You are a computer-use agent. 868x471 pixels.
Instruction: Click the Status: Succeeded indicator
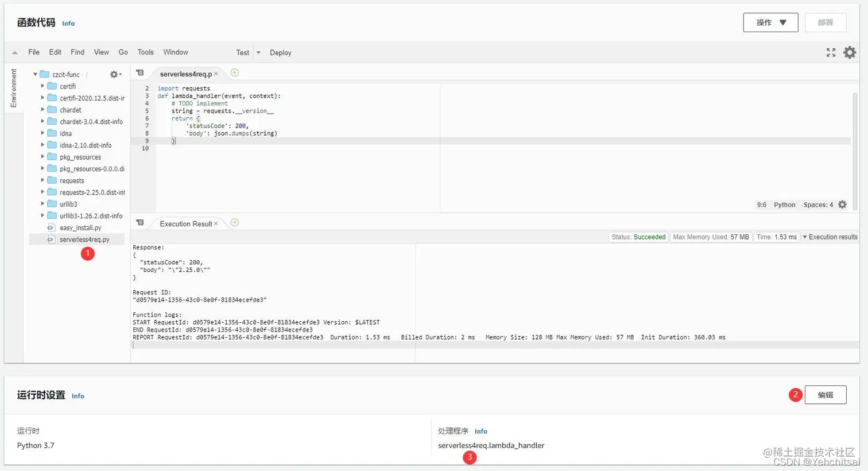pos(638,237)
